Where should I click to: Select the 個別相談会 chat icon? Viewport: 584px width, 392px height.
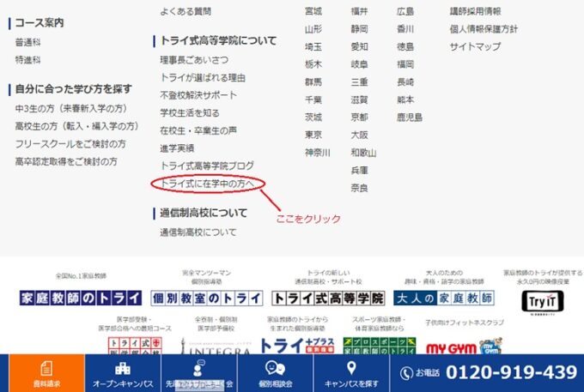point(276,367)
